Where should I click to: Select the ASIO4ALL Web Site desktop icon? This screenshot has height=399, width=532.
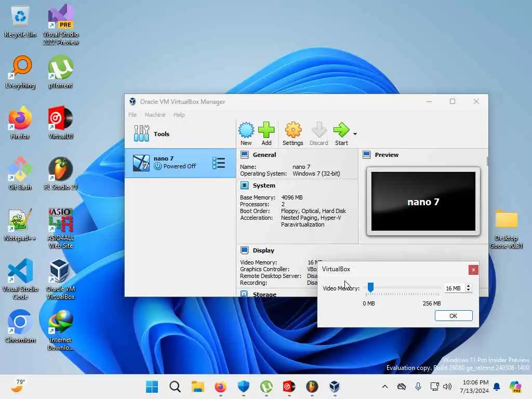61,229
